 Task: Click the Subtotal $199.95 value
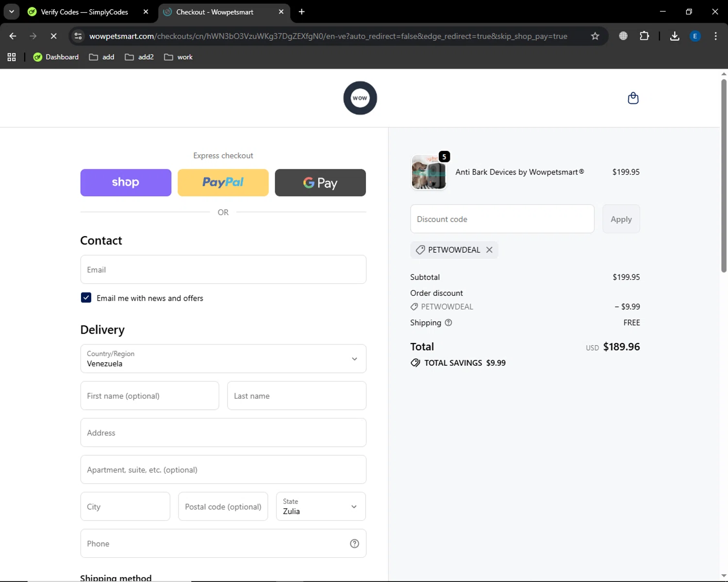[x=626, y=277]
